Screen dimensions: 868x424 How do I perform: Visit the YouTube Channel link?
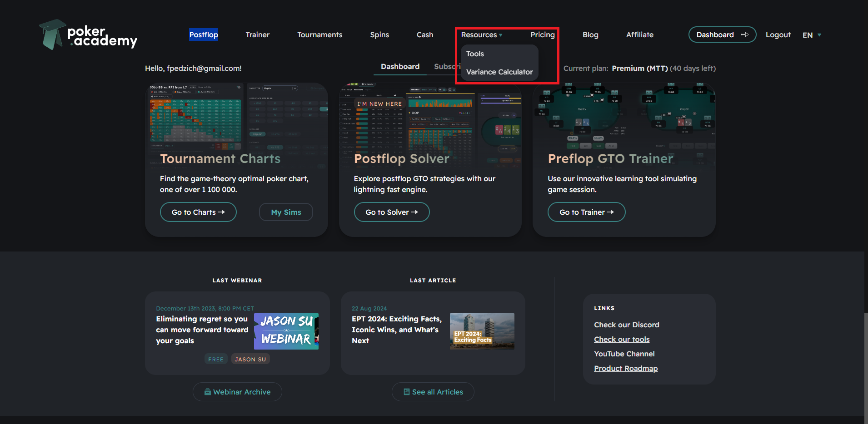[624, 354]
